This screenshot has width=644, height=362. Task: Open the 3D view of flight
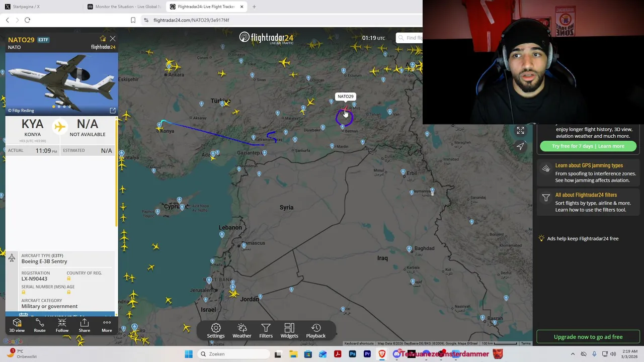[x=17, y=325]
